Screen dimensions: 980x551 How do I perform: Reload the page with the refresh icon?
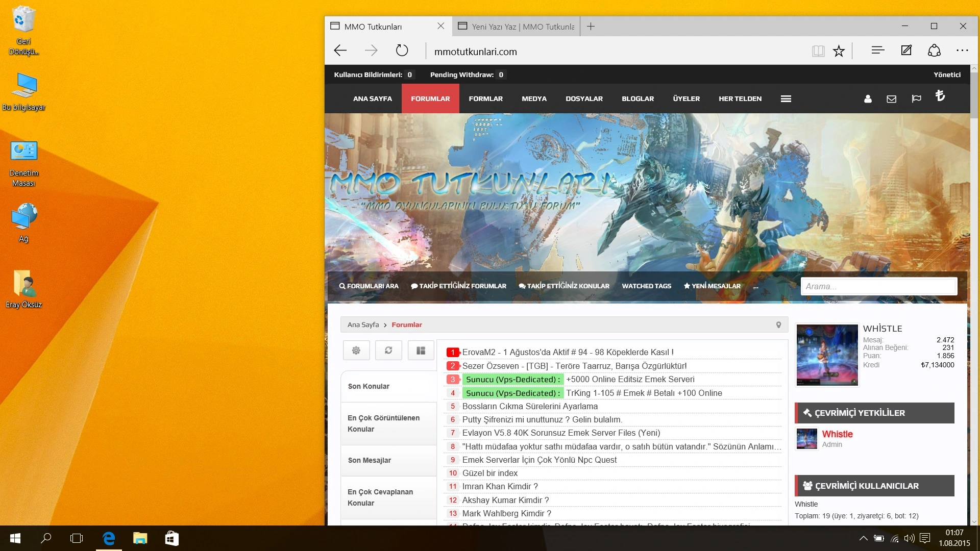pos(402,51)
